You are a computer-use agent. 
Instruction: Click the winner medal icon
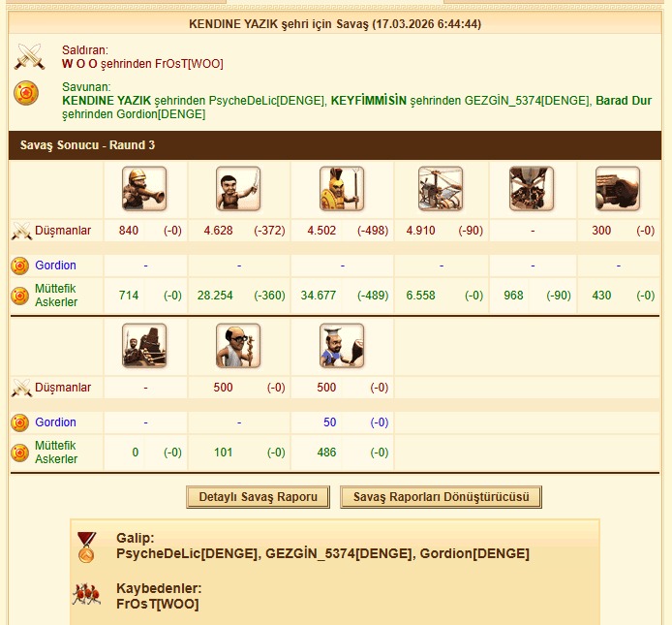(86, 547)
